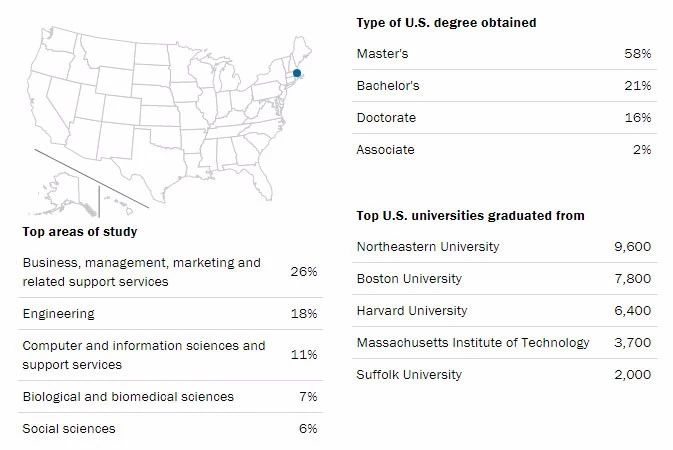Click 'Type of U.S. degree obtained' heading
This screenshot has width=673, height=450.
[x=446, y=22]
